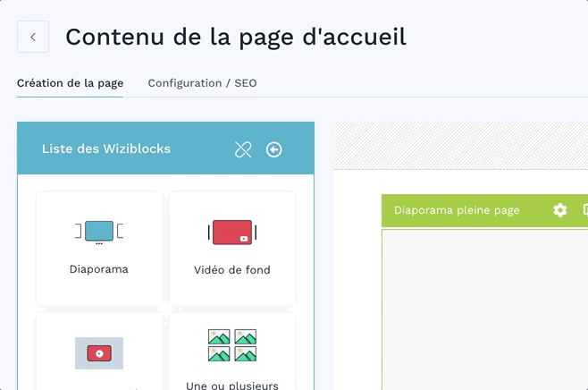Click the unlink icon in Wiziblocks header
This screenshot has height=390, width=588.
coord(243,149)
